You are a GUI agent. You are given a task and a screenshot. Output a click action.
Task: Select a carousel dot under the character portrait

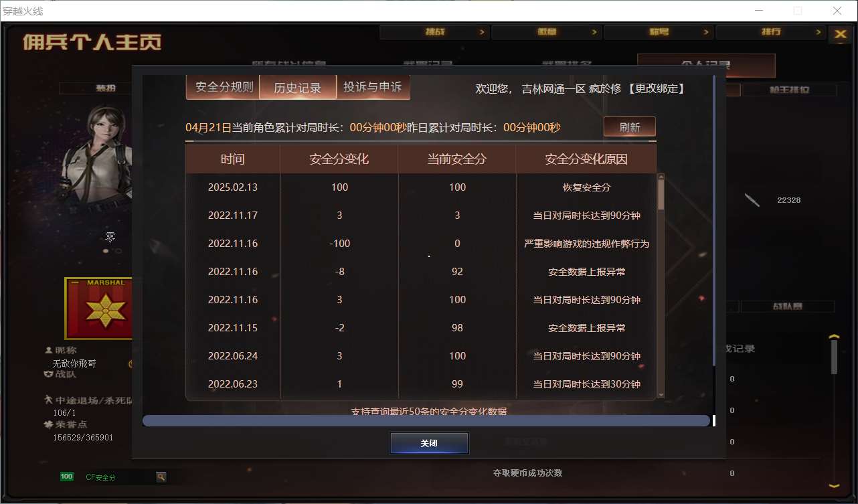click(105, 250)
